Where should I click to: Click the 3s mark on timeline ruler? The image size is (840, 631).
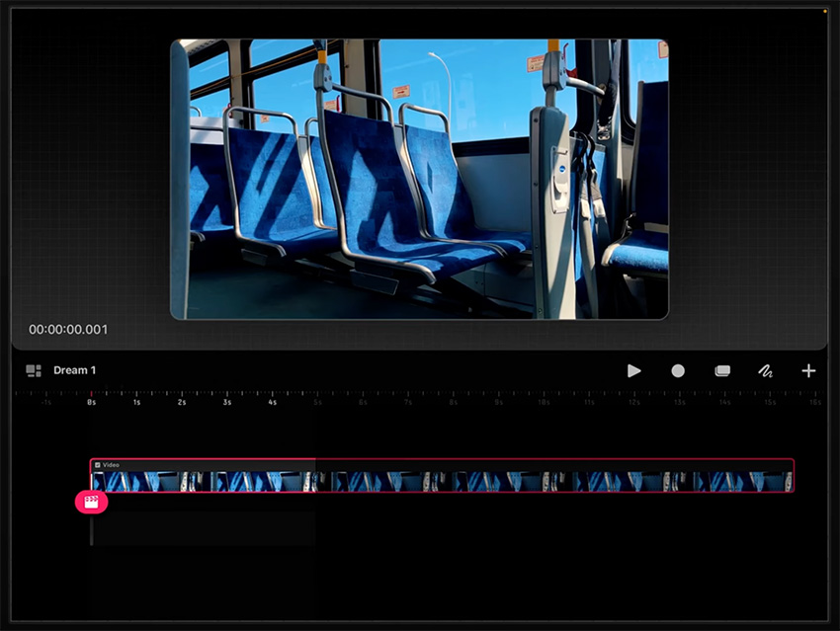point(227,402)
